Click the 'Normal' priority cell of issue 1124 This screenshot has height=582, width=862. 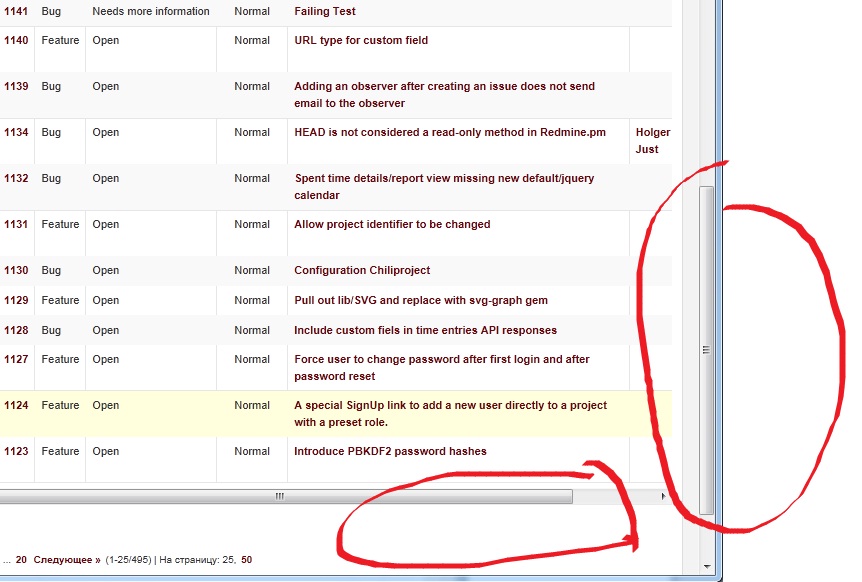coord(252,405)
